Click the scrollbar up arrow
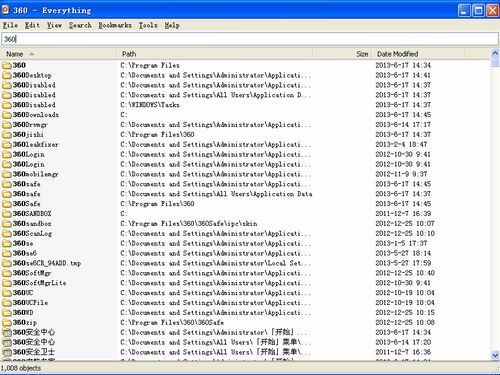The image size is (500, 375). [495, 53]
